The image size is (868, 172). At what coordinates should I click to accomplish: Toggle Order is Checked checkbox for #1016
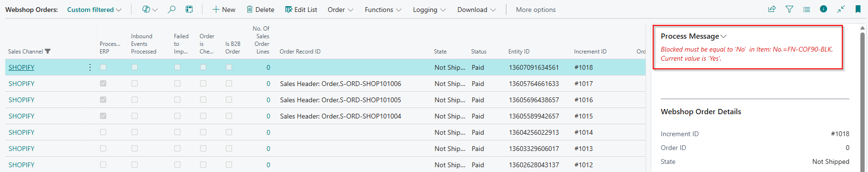pyautogui.click(x=203, y=100)
